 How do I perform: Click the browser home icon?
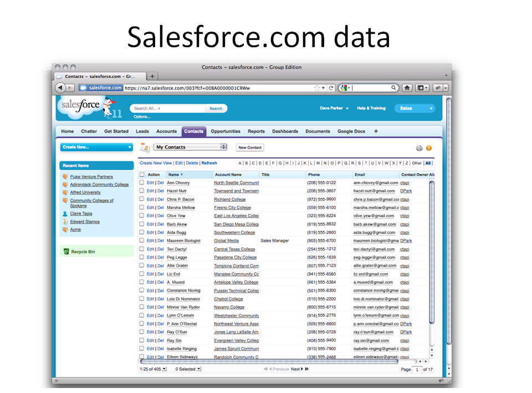407,88
